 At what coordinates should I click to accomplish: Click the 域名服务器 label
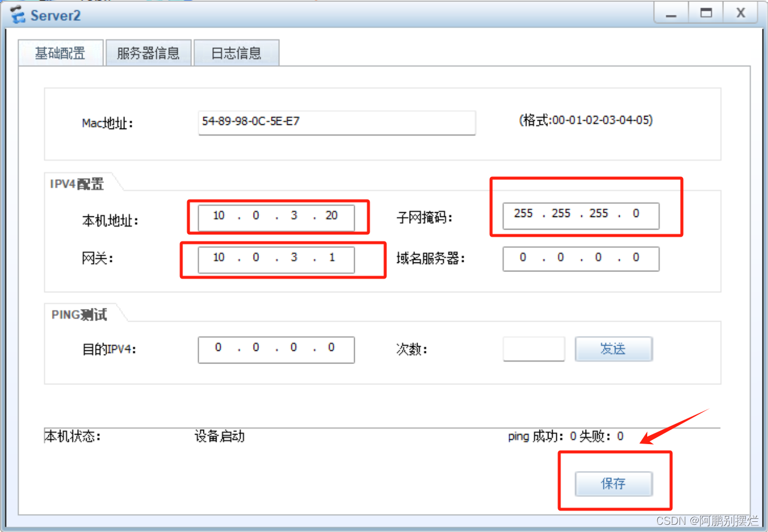pos(431,258)
